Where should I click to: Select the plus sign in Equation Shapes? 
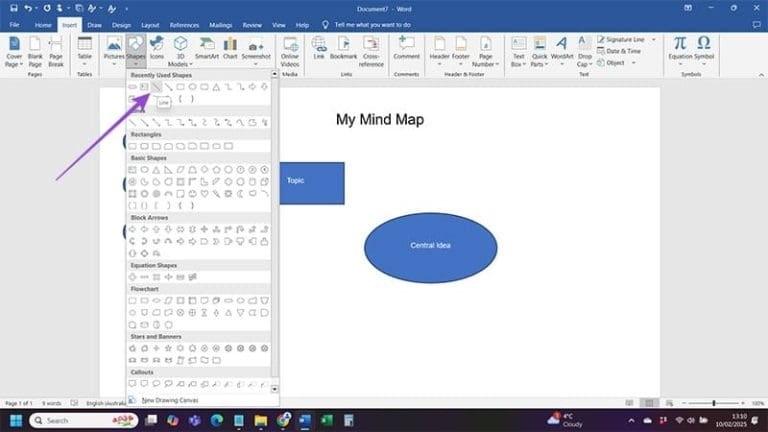pyautogui.click(x=133, y=277)
